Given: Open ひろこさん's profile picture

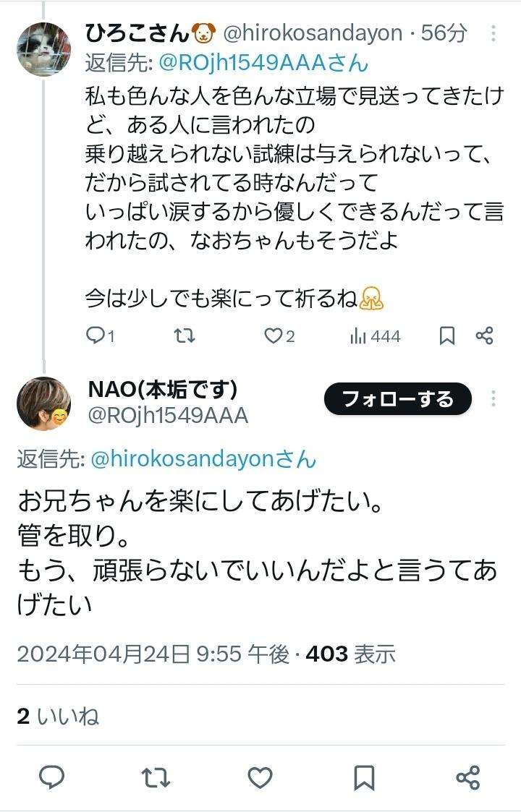Looking at the screenshot, I should click(x=43, y=48).
